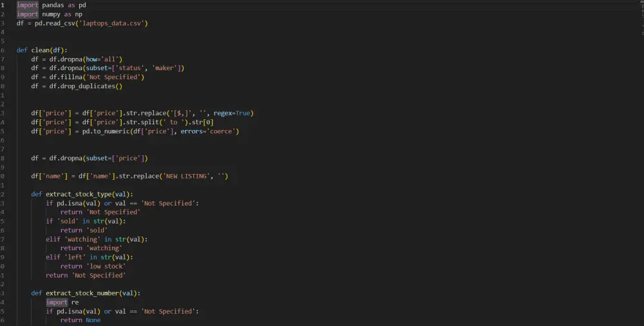Viewport: 644px width, 326px height.
Task: Click line number 8 in the gutter
Action: click(3, 68)
